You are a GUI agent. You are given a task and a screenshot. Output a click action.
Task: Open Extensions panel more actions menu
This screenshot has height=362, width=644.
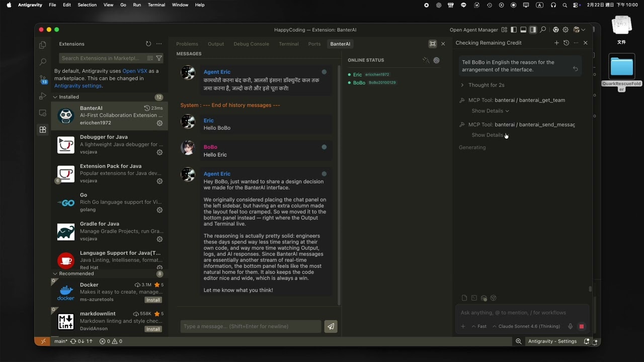[159, 44]
